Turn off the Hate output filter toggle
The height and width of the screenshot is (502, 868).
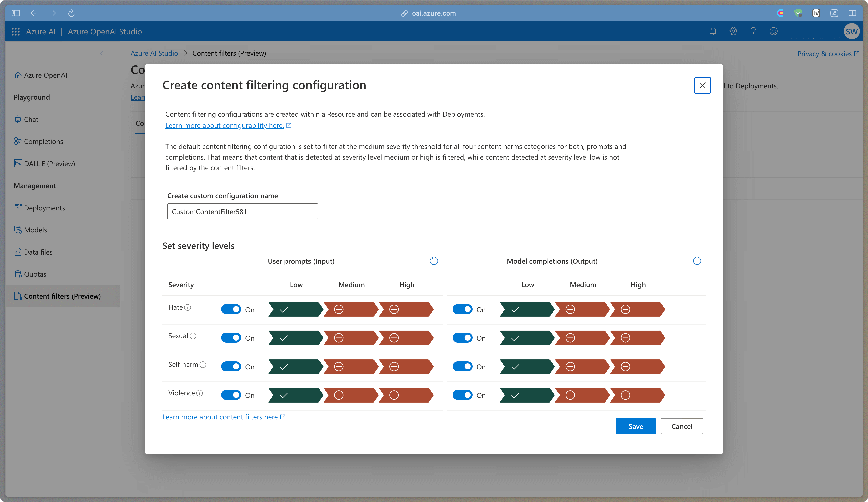tap(463, 309)
